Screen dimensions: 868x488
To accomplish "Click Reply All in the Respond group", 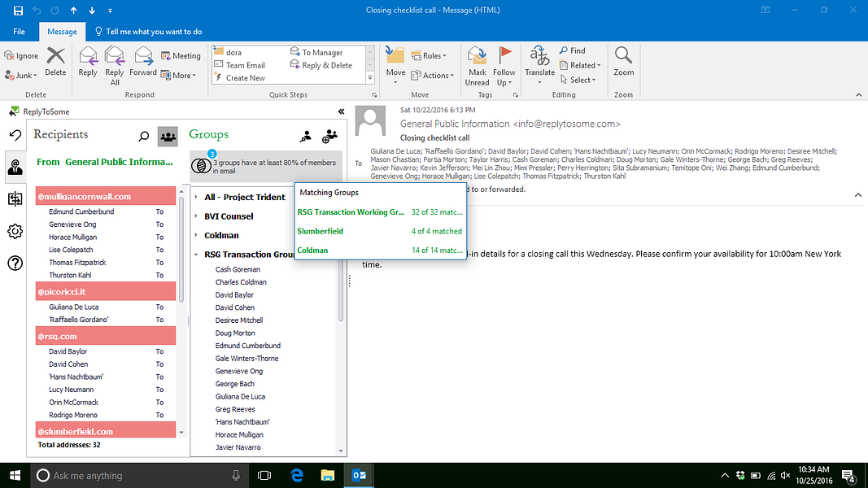I will pos(115,66).
